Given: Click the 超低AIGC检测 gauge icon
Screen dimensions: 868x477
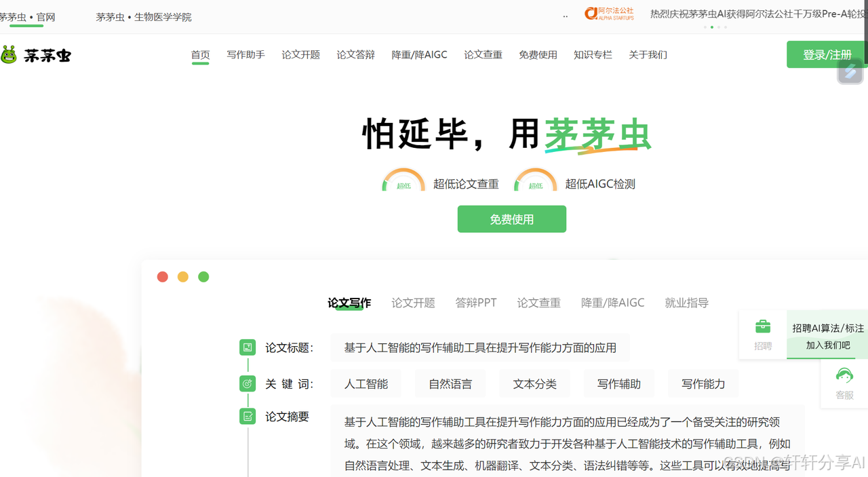Looking at the screenshot, I should 535,180.
